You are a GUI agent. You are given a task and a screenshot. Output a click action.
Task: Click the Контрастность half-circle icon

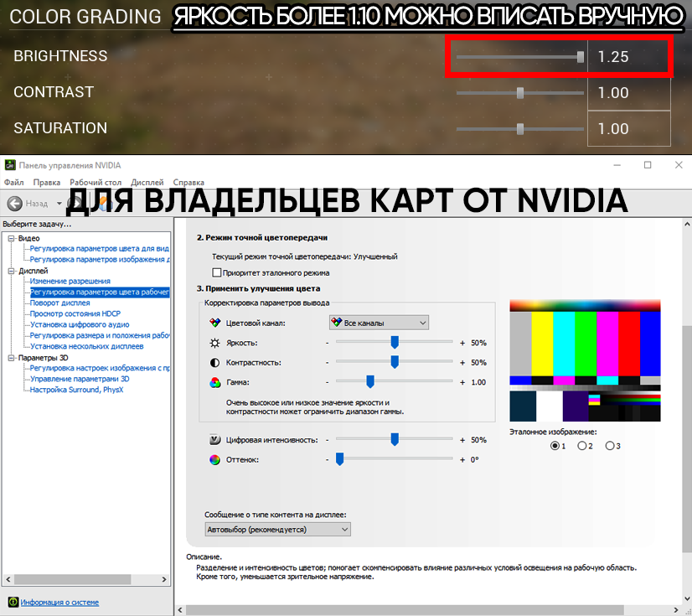[x=214, y=363]
